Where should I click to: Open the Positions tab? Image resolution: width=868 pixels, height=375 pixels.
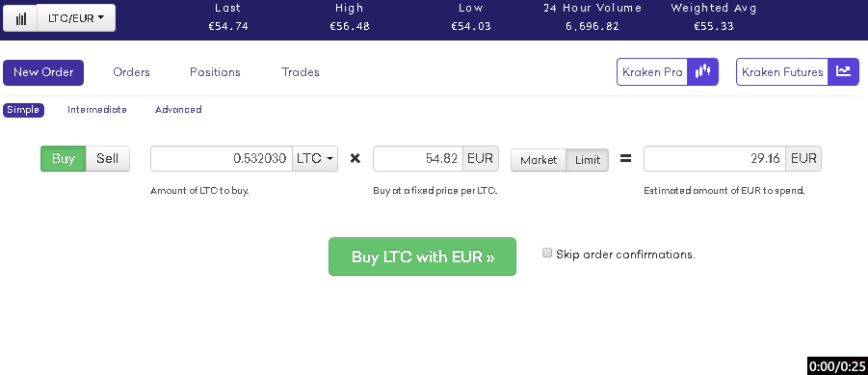tap(216, 72)
